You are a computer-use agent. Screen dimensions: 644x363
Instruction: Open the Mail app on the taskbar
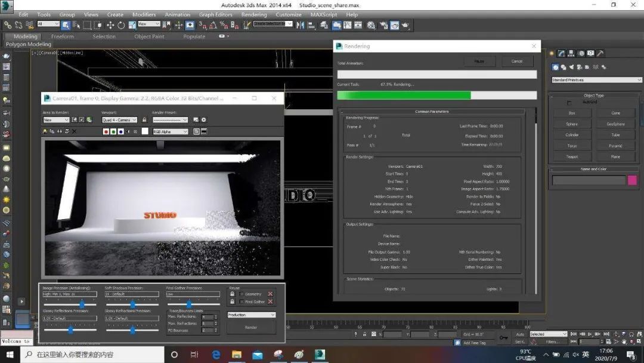(x=258, y=355)
